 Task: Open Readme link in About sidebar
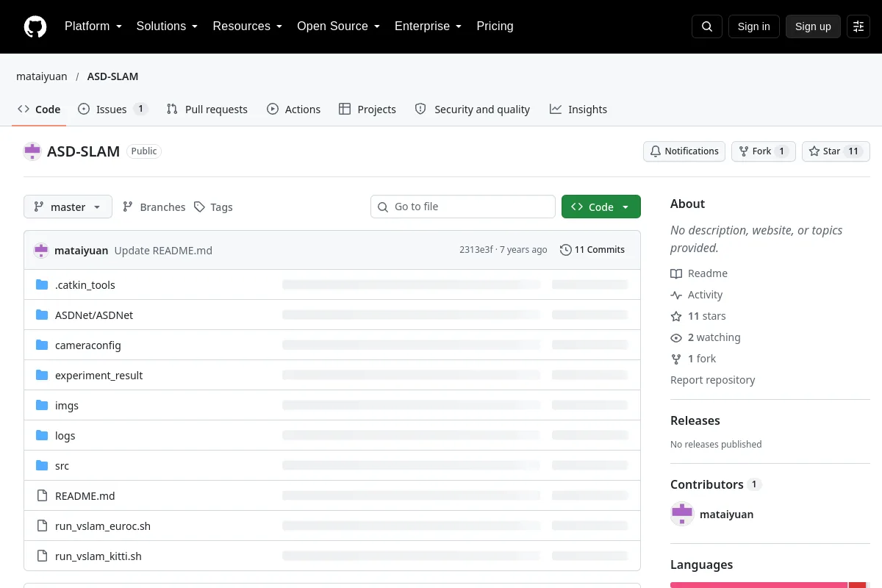pos(699,273)
